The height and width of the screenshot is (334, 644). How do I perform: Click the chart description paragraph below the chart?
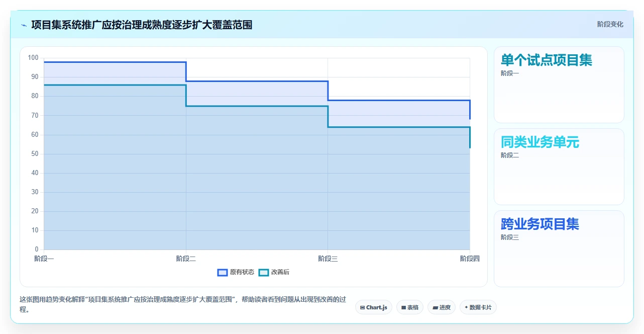pyautogui.click(x=183, y=304)
